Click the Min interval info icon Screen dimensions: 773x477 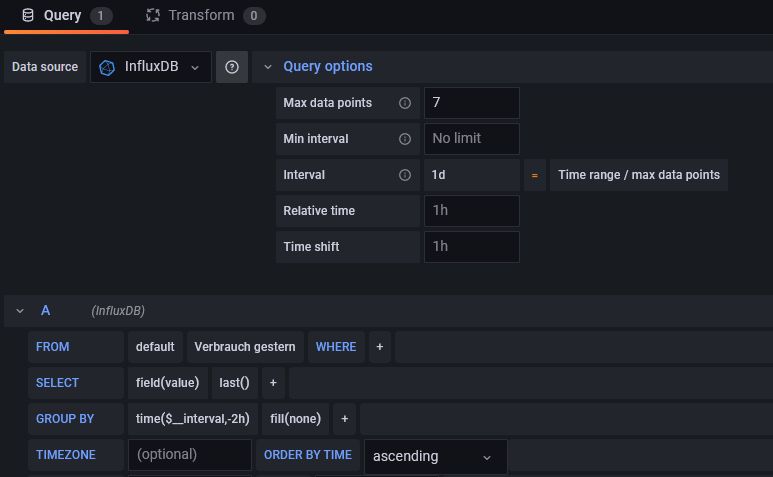pyautogui.click(x=405, y=139)
